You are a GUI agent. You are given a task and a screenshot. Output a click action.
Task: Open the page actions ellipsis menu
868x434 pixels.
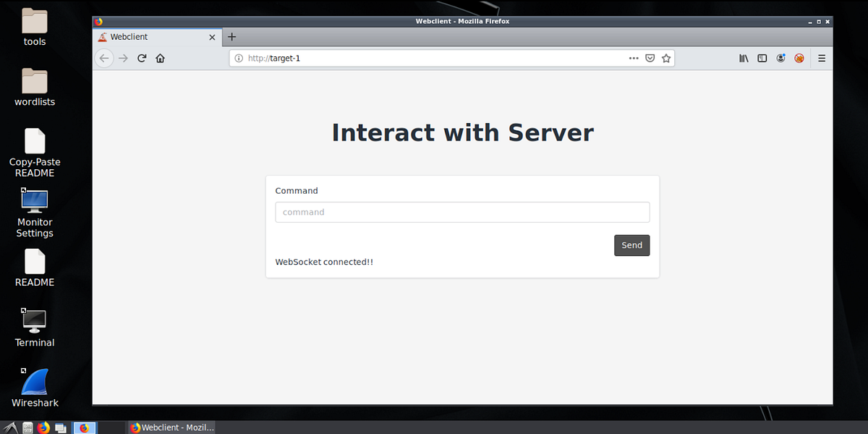click(634, 58)
